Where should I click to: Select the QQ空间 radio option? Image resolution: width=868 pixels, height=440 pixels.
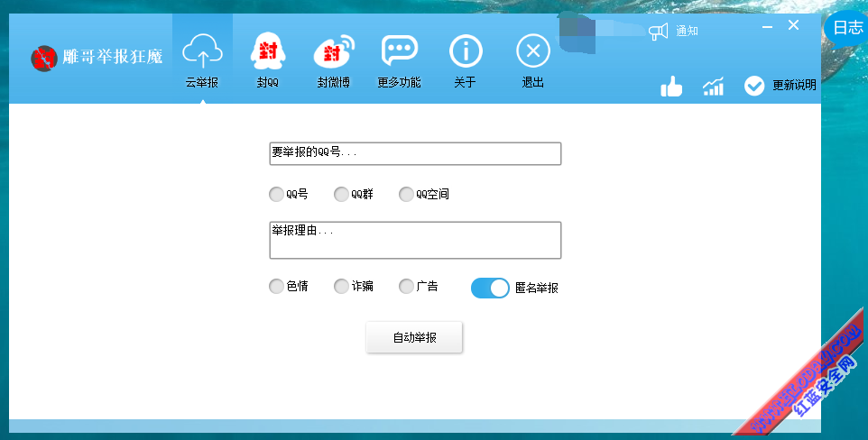[406, 194]
